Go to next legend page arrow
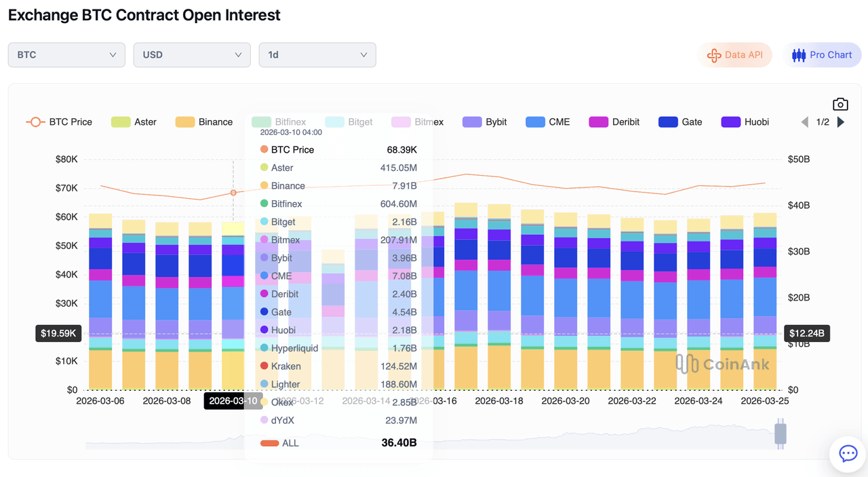Screen dimensions: 868x477 pos(841,122)
